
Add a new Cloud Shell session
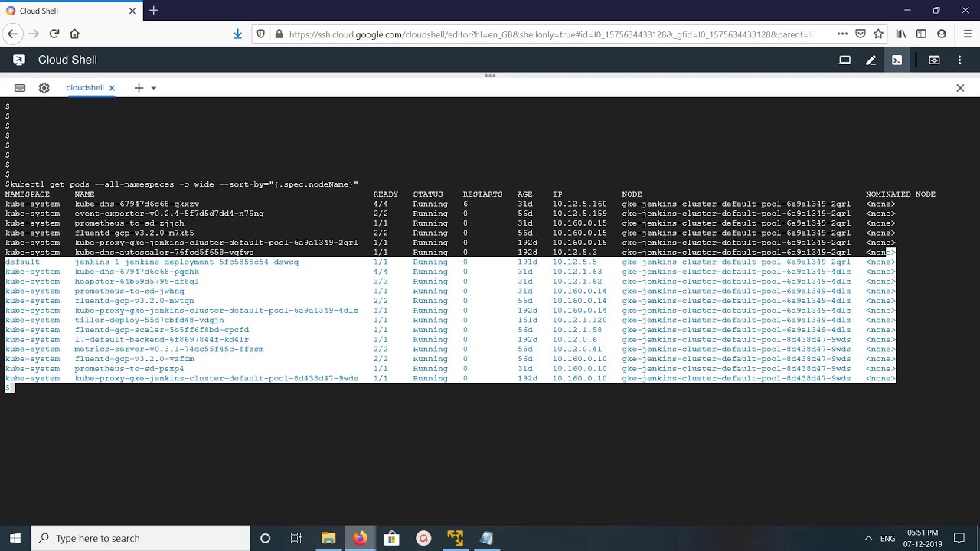pos(139,88)
